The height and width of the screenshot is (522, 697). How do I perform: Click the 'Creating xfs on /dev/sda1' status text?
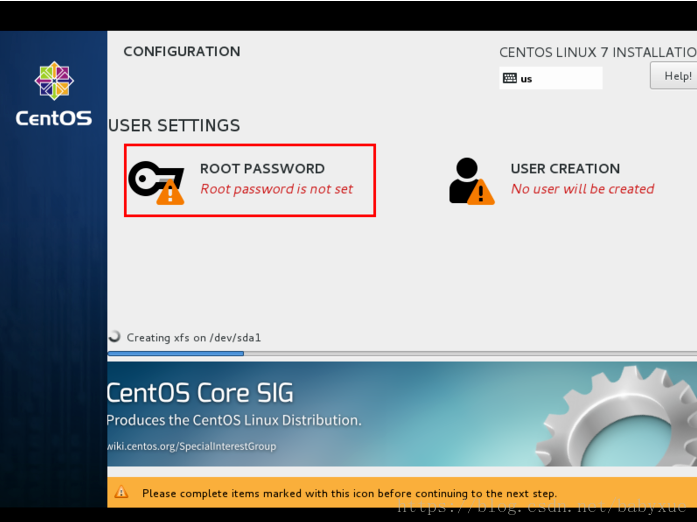coord(194,337)
